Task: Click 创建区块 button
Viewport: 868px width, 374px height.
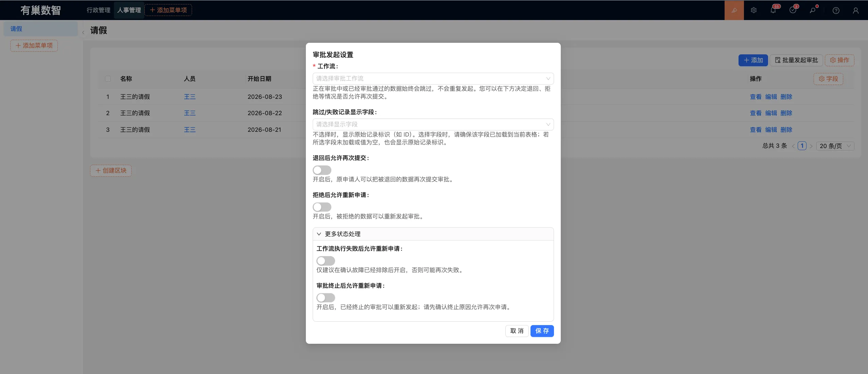Action: (x=111, y=171)
